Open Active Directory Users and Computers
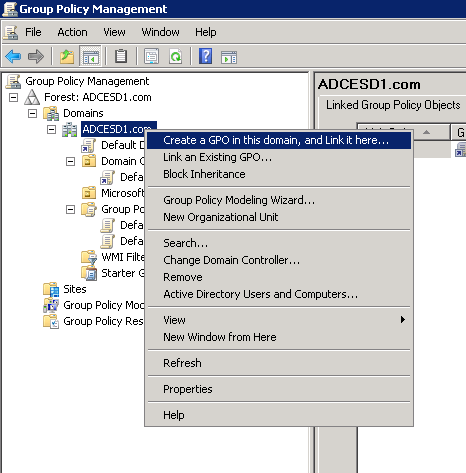Image resolution: width=466 pixels, height=473 pixels. (x=279, y=294)
